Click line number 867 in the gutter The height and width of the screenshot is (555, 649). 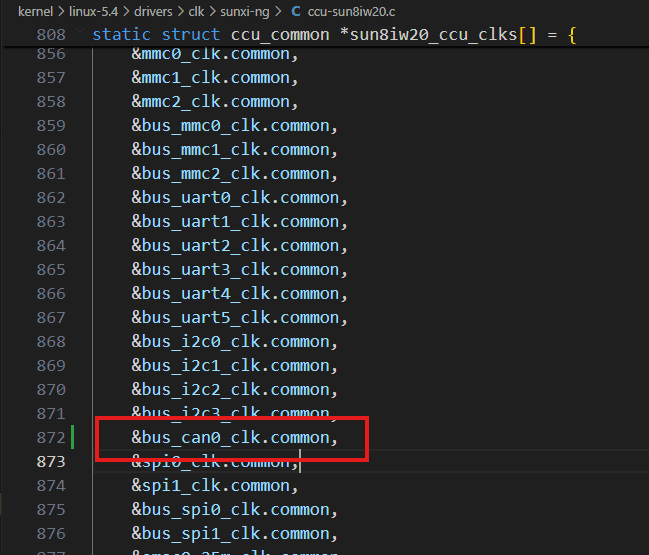click(51, 317)
